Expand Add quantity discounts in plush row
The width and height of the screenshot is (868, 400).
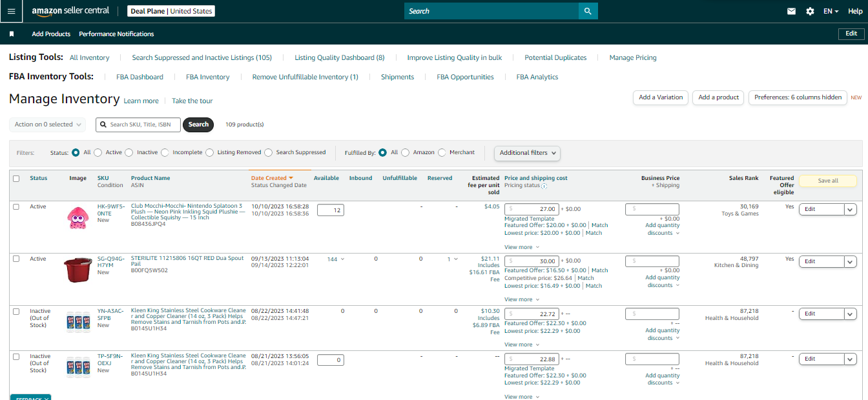point(663,230)
